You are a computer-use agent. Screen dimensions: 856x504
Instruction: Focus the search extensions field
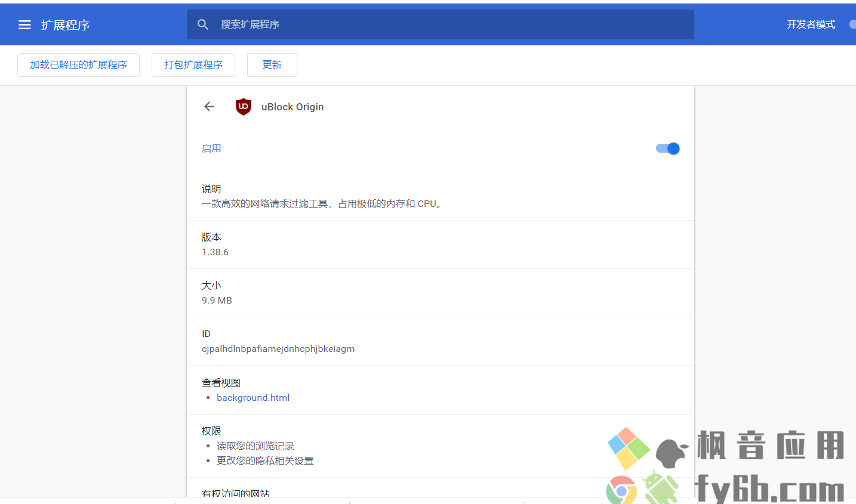441,24
